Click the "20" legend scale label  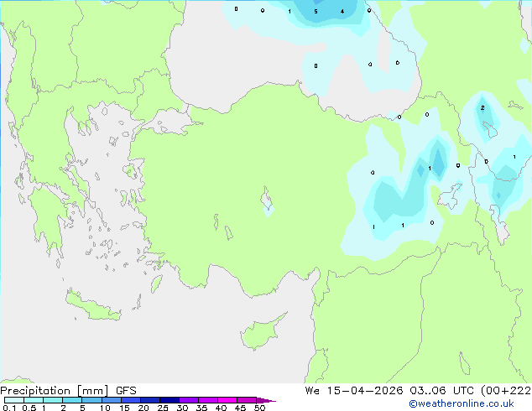pyautogui.click(x=143, y=408)
